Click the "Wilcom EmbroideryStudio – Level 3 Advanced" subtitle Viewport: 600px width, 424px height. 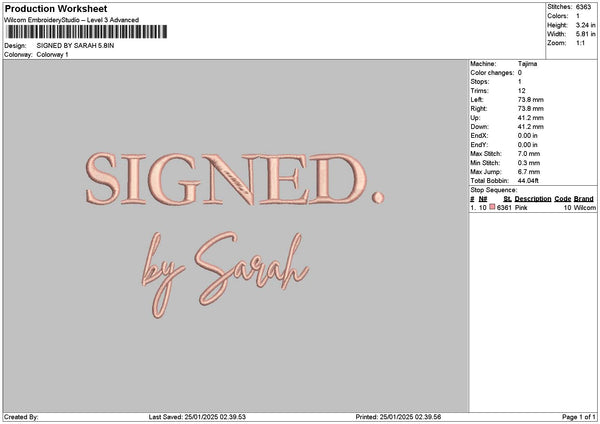pos(72,20)
